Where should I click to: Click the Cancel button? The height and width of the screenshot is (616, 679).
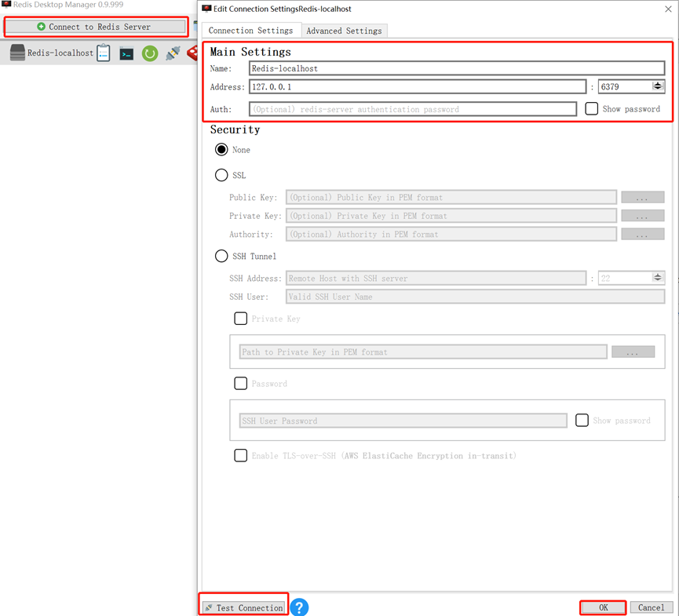coord(651,607)
